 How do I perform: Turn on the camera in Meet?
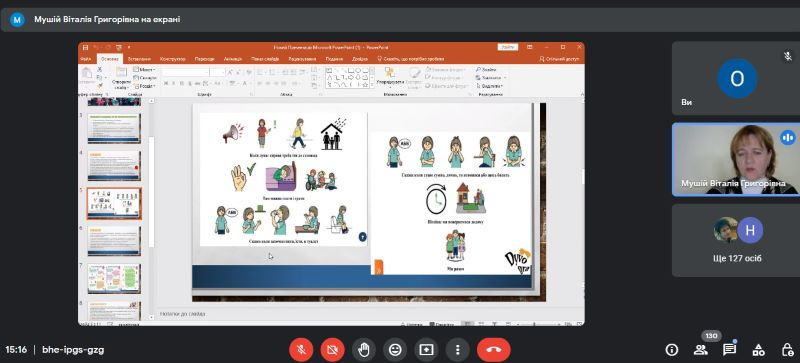[x=333, y=350]
